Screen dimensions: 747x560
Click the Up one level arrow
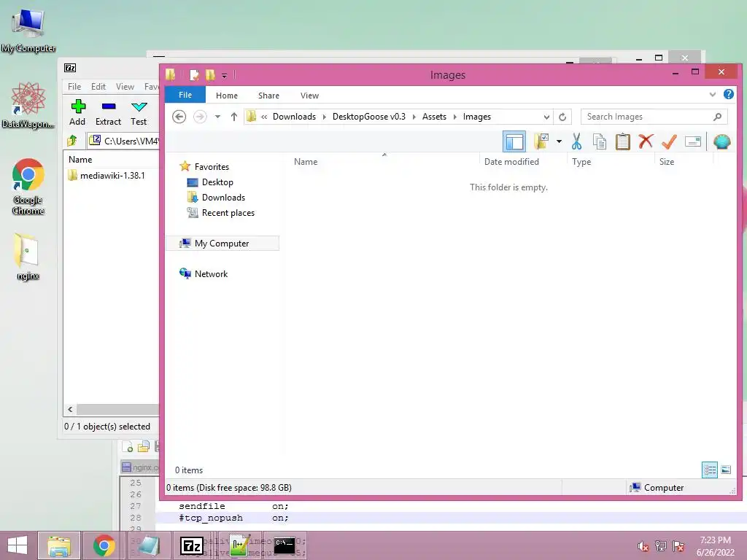pos(234,117)
